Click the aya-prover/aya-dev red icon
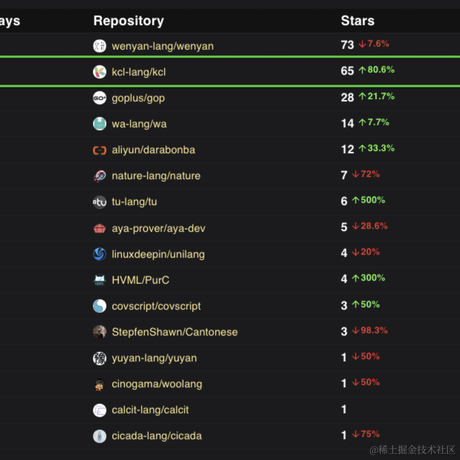 pyautogui.click(x=99, y=228)
